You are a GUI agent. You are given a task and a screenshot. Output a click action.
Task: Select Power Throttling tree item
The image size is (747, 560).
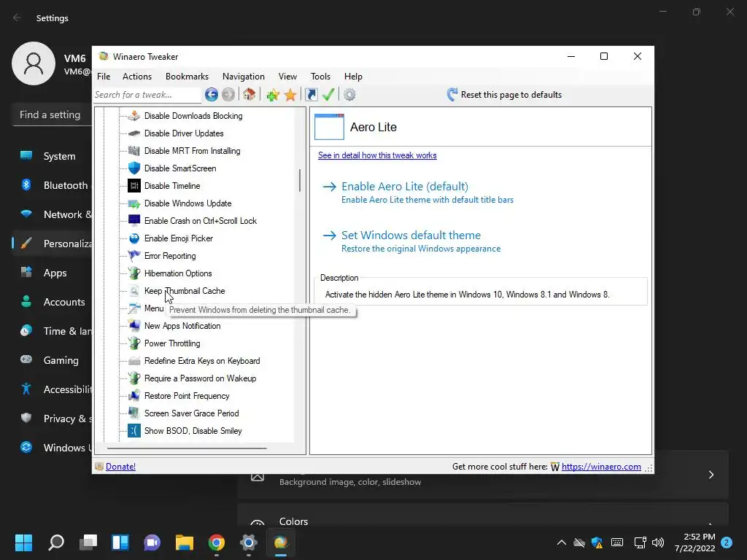click(172, 343)
